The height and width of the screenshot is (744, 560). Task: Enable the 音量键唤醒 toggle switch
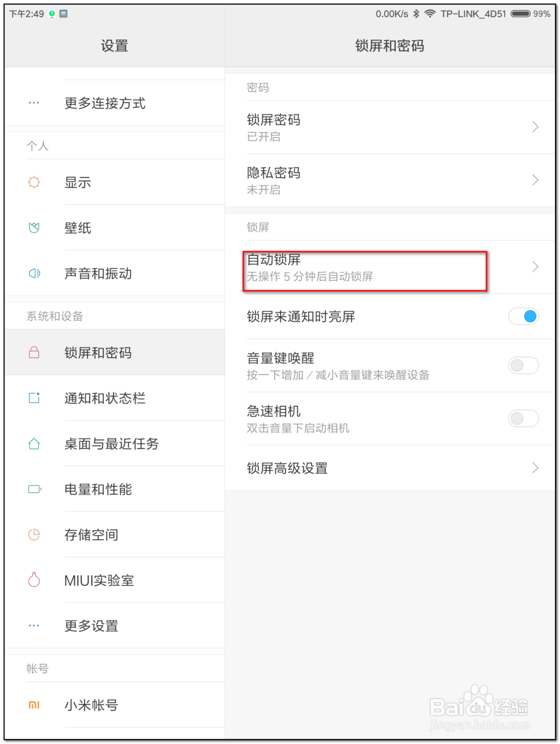pyautogui.click(x=523, y=365)
